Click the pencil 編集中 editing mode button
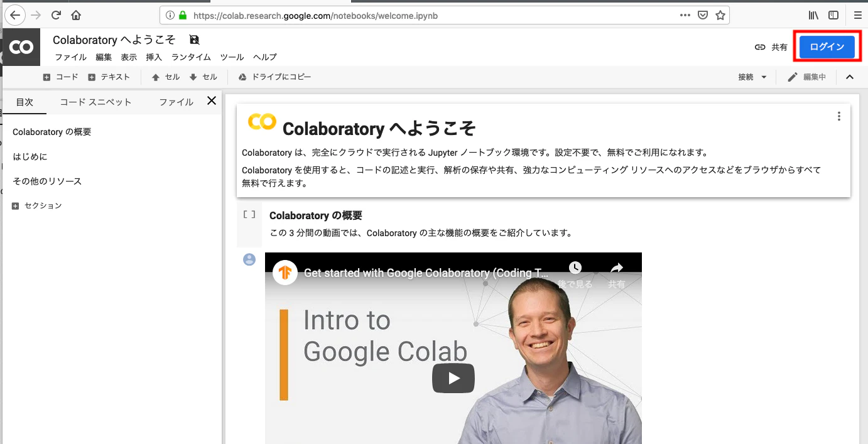Screen dimensions: 868x444 click(807, 77)
